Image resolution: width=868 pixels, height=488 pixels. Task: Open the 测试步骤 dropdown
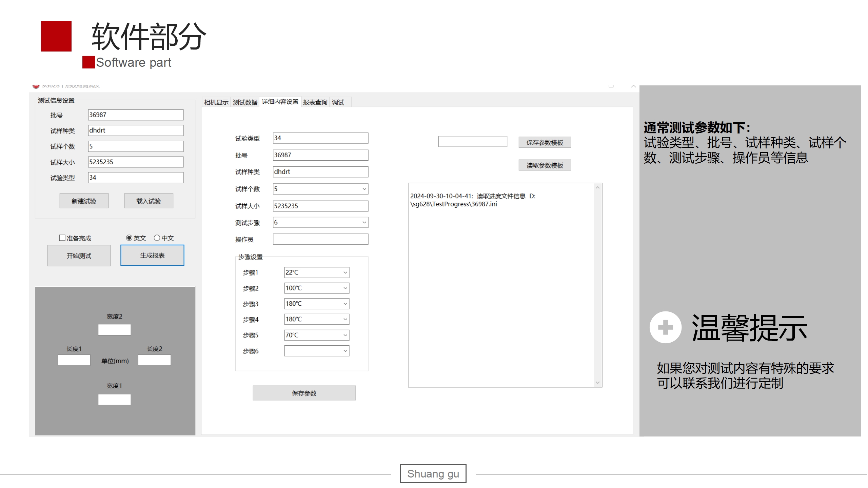click(364, 223)
